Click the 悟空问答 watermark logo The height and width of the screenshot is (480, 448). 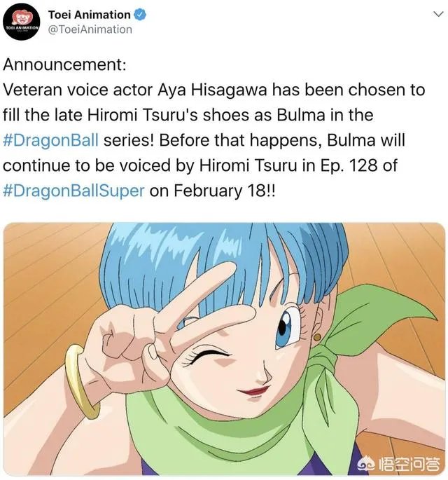click(x=399, y=465)
